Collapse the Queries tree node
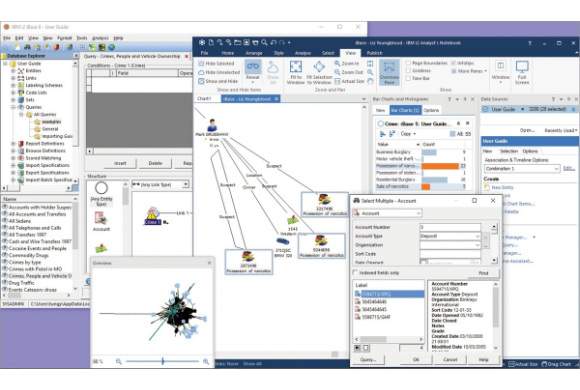The height and width of the screenshot is (390, 580). [13, 107]
